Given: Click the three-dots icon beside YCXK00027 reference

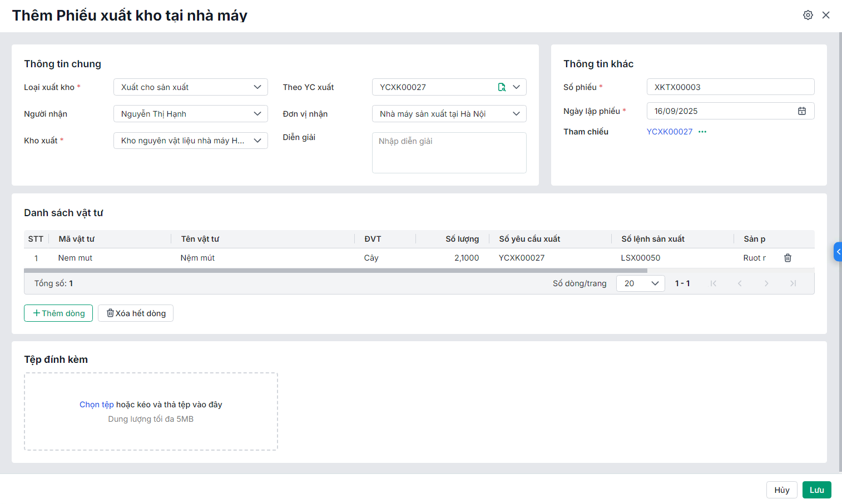Looking at the screenshot, I should click(x=702, y=132).
